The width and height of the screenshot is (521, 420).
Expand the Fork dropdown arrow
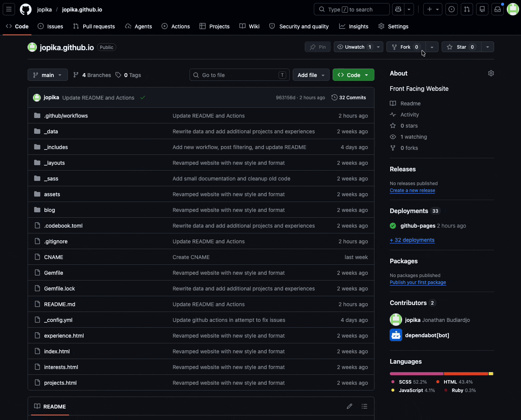coord(432,47)
